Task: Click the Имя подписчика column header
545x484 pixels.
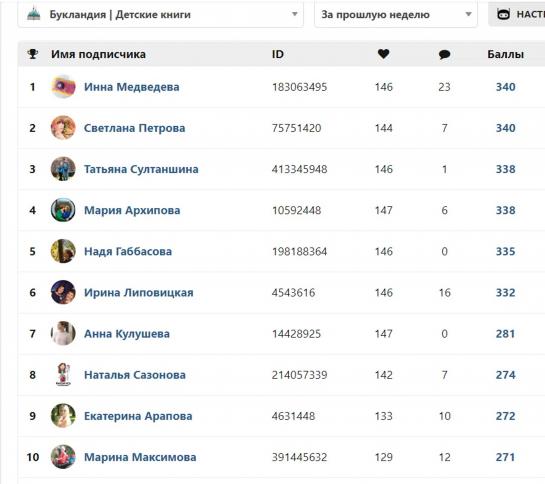Action: (98, 54)
